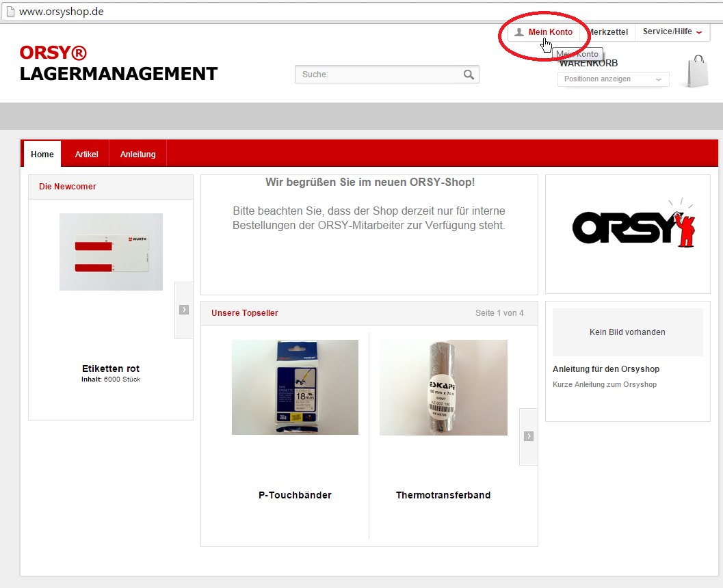
Task: Click the Unsere Topseller heading
Action: click(244, 313)
